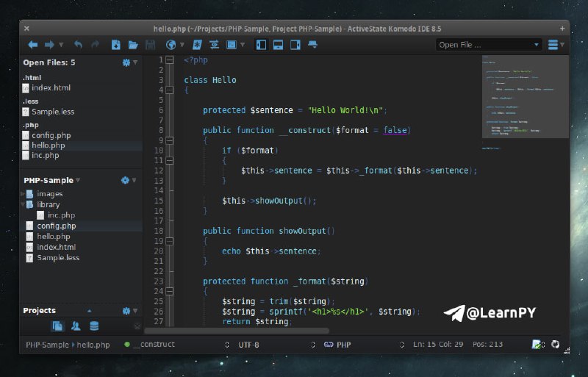Open the UTF-8 encoding selector
Viewport: 588px width, 377px height.
[248, 345]
